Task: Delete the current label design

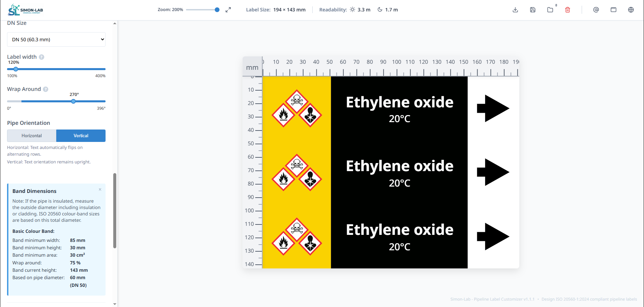Action: click(568, 10)
